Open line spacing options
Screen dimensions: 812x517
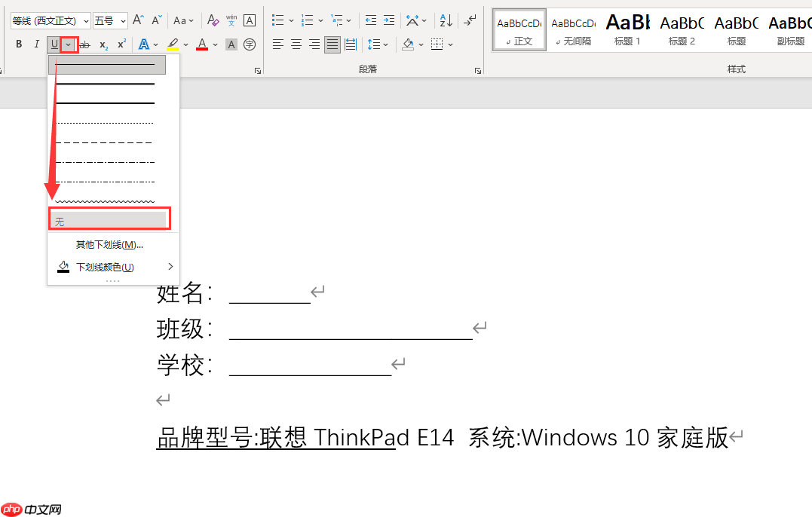tap(378, 44)
